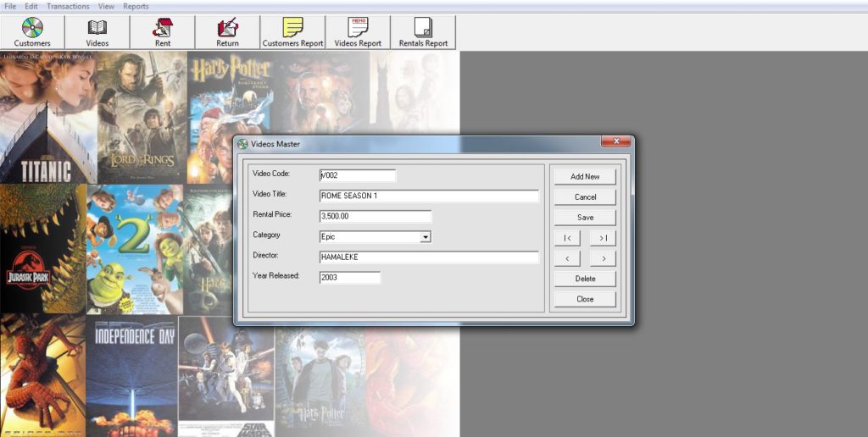Go to next record button
The height and width of the screenshot is (437, 868).
(x=603, y=258)
